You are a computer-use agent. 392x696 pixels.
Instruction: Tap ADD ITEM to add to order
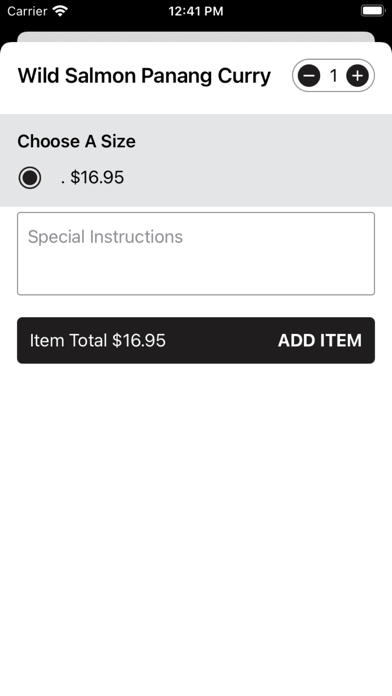(320, 340)
